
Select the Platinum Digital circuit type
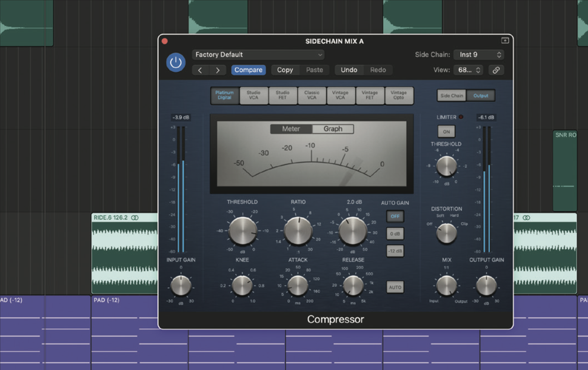pyautogui.click(x=225, y=95)
